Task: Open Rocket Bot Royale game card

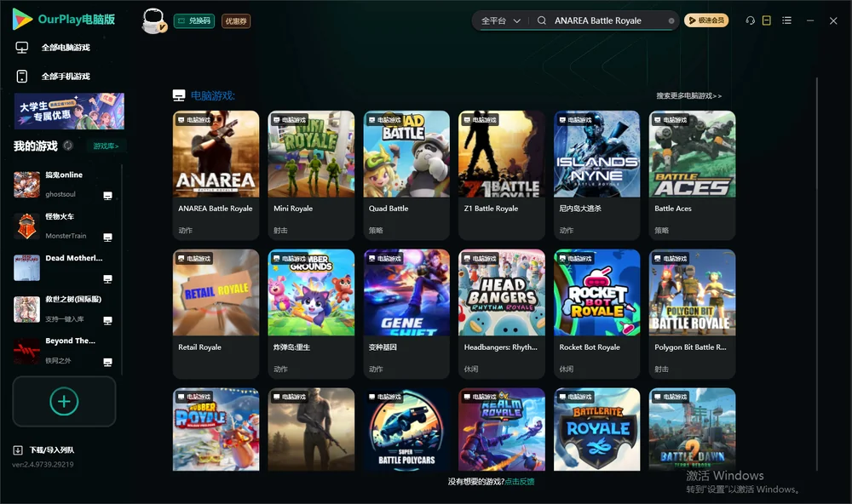Action: click(596, 314)
